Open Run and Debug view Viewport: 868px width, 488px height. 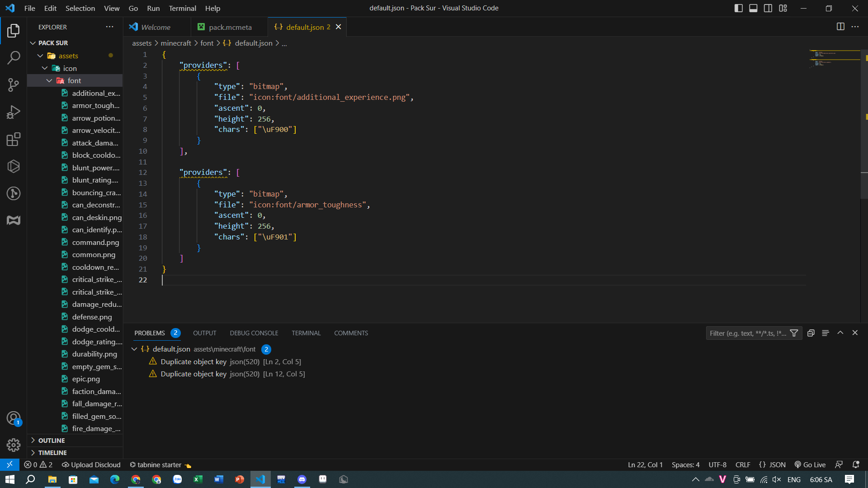(14, 112)
